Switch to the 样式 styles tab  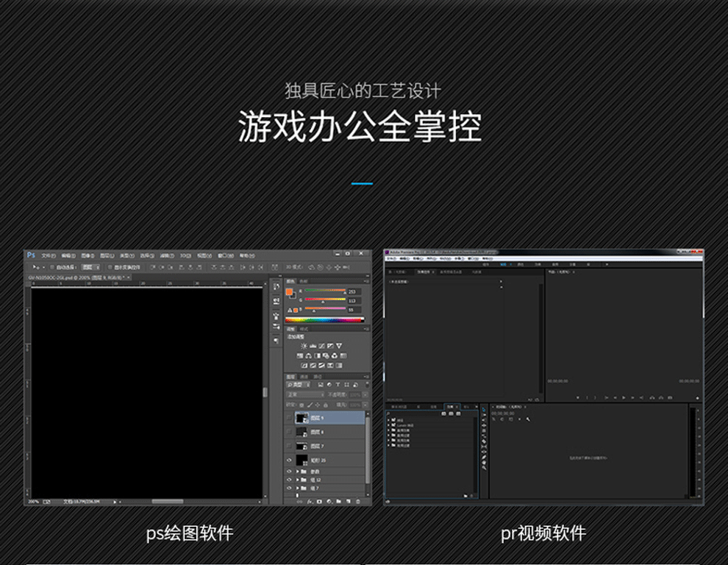pos(304,329)
